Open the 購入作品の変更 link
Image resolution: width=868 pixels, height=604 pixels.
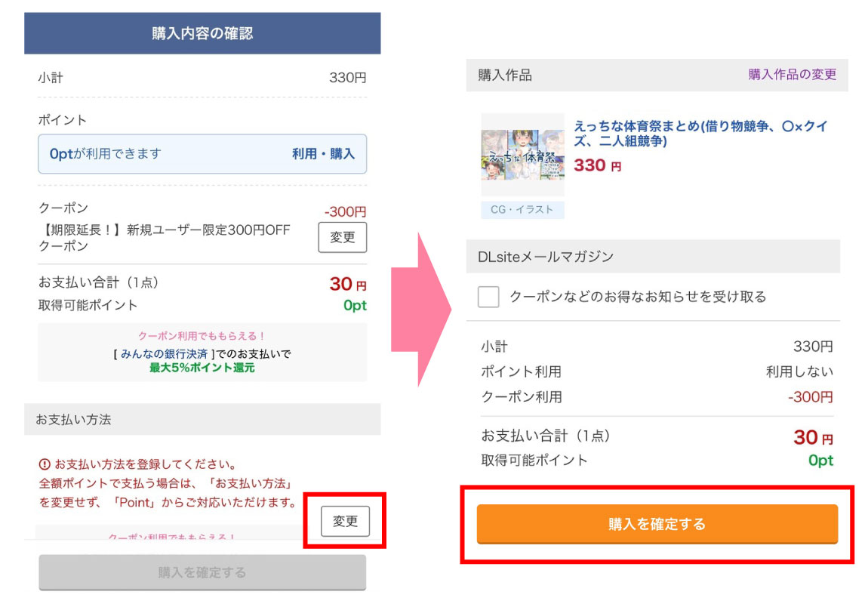792,75
